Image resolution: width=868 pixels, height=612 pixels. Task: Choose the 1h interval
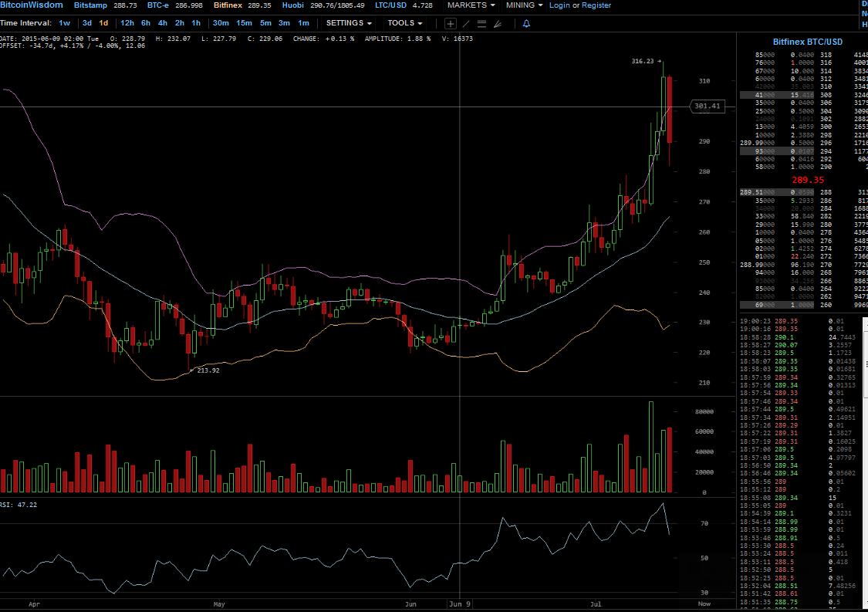click(x=196, y=23)
